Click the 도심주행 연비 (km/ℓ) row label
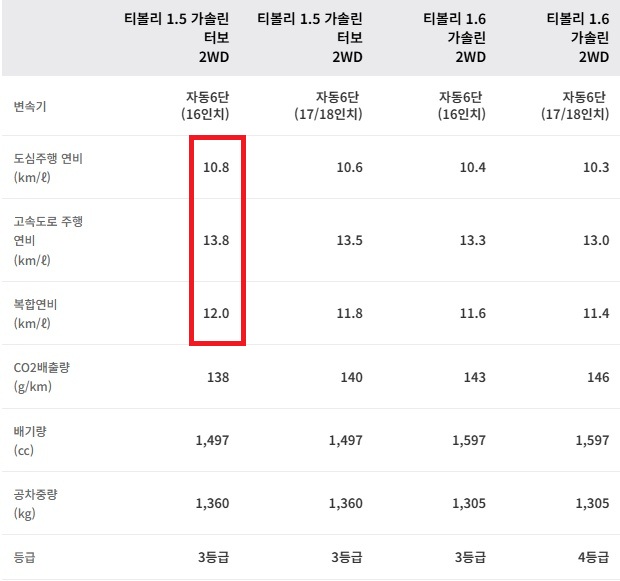Screen dimensions: 620x581 [x=48, y=168]
